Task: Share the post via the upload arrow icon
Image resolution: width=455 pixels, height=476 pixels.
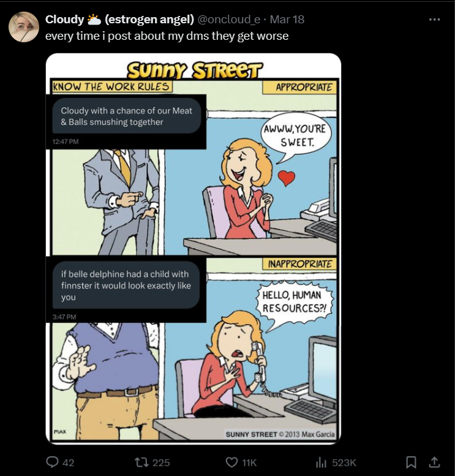Action: pos(434,462)
